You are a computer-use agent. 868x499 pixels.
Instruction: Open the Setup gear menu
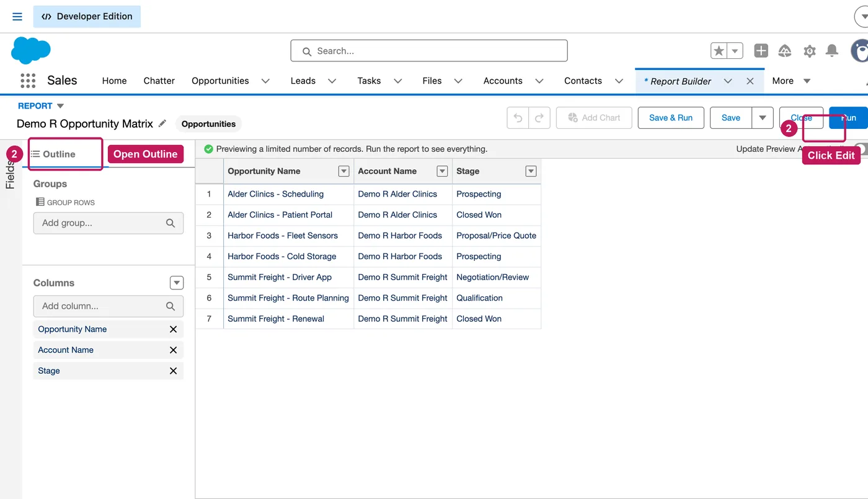click(x=809, y=51)
